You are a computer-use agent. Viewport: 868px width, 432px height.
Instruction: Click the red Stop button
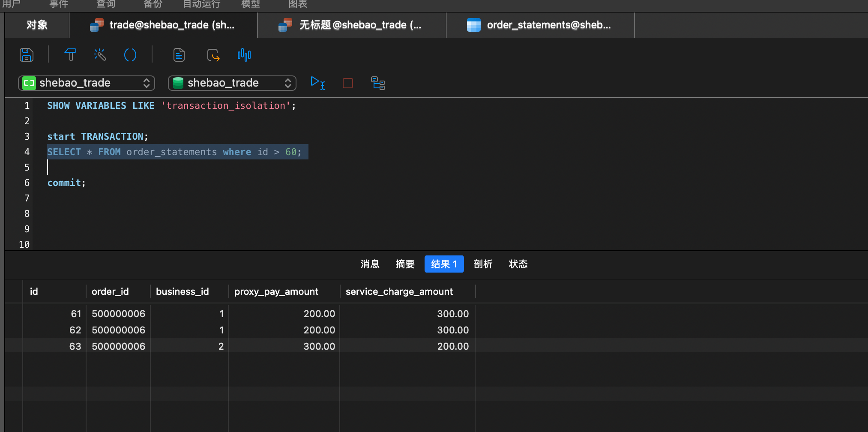[x=348, y=83]
